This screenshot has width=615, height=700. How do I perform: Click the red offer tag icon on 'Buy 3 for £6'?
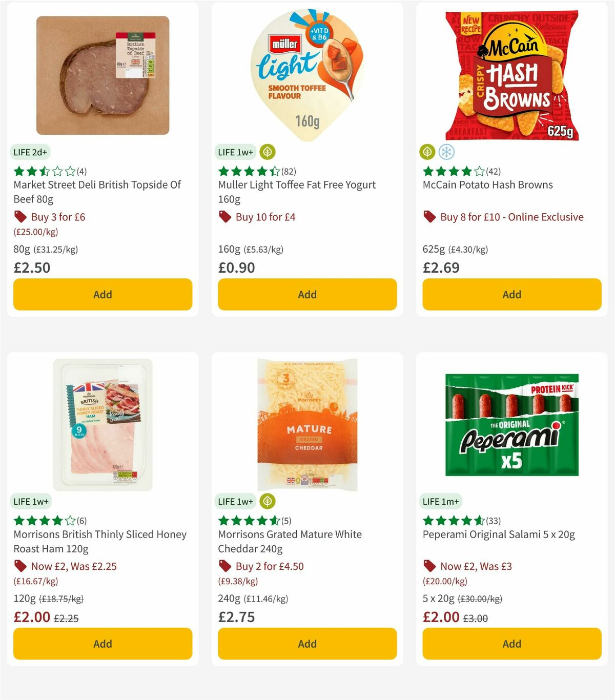pos(20,217)
